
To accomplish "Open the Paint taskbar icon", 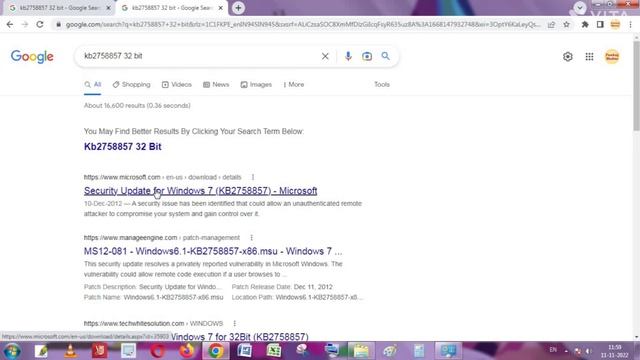I will pos(389,351).
